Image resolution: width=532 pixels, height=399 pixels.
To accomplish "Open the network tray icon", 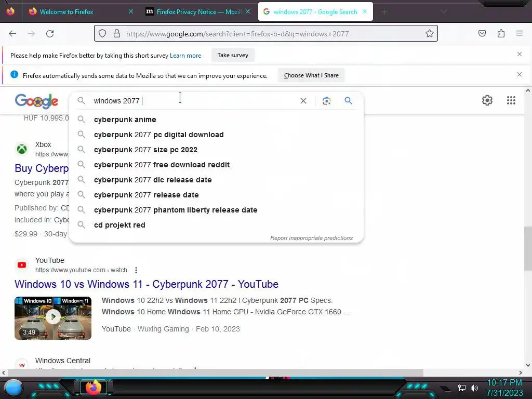I will tap(462, 388).
